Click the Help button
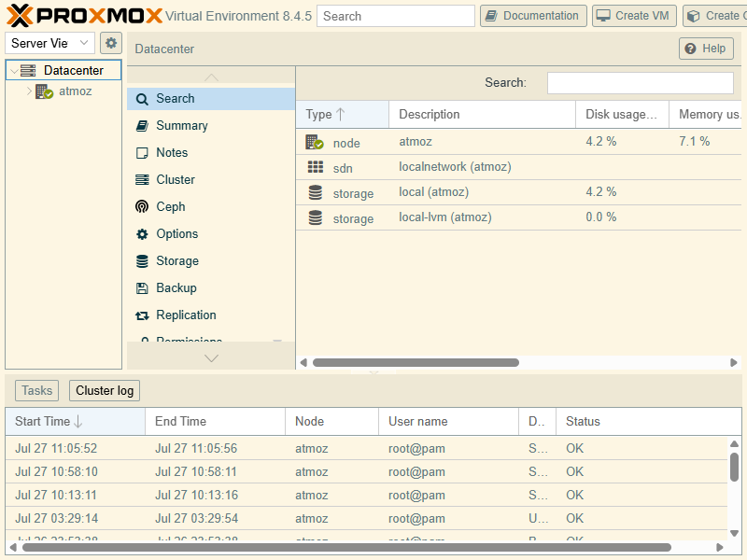This screenshot has height=560, width=747. point(706,49)
